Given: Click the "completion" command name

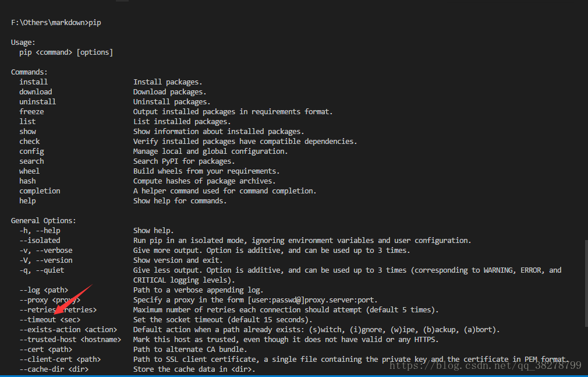Looking at the screenshot, I should pyautogui.click(x=40, y=191).
